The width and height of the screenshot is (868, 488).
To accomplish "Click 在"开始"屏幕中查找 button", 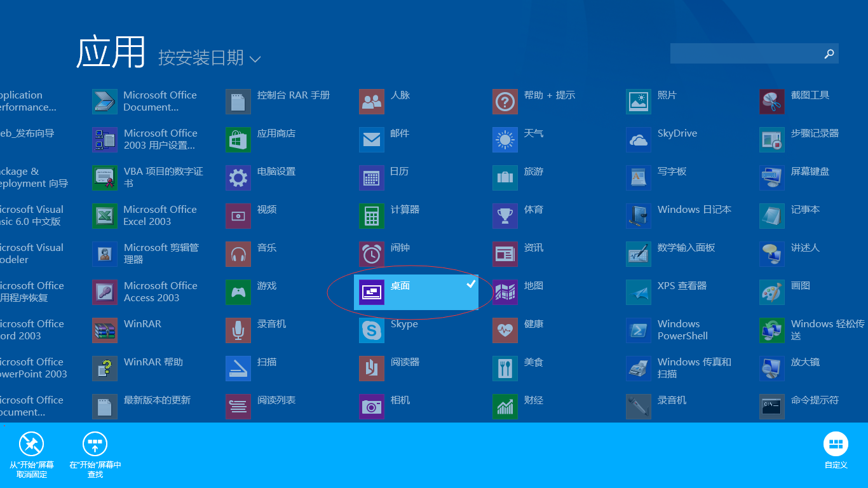I will [x=95, y=455].
